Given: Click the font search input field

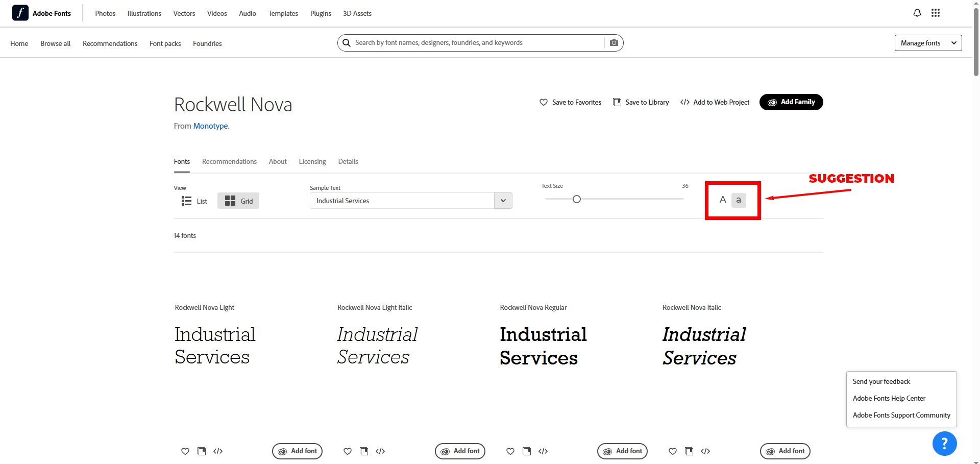Looking at the screenshot, I should click(x=479, y=43).
